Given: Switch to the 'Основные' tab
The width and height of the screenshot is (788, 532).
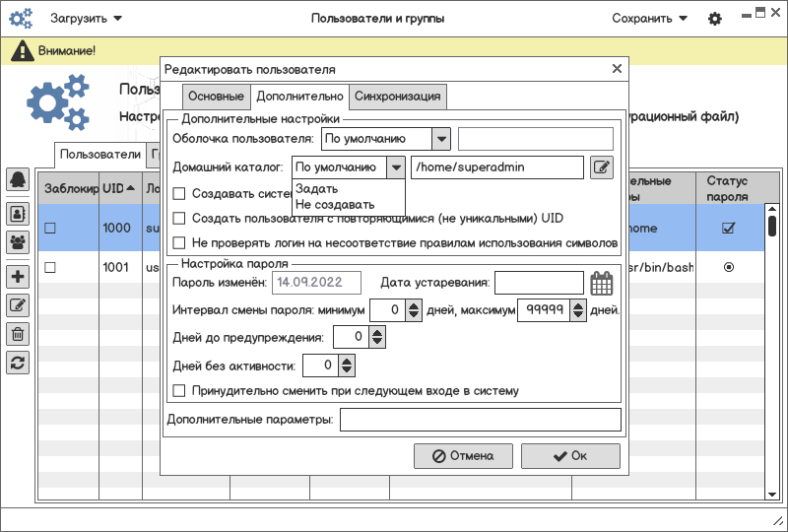Looking at the screenshot, I should tap(216, 97).
